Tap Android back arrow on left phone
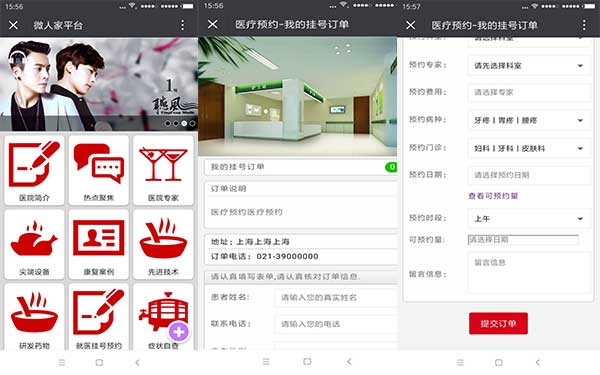600x375 pixels. pos(137,362)
